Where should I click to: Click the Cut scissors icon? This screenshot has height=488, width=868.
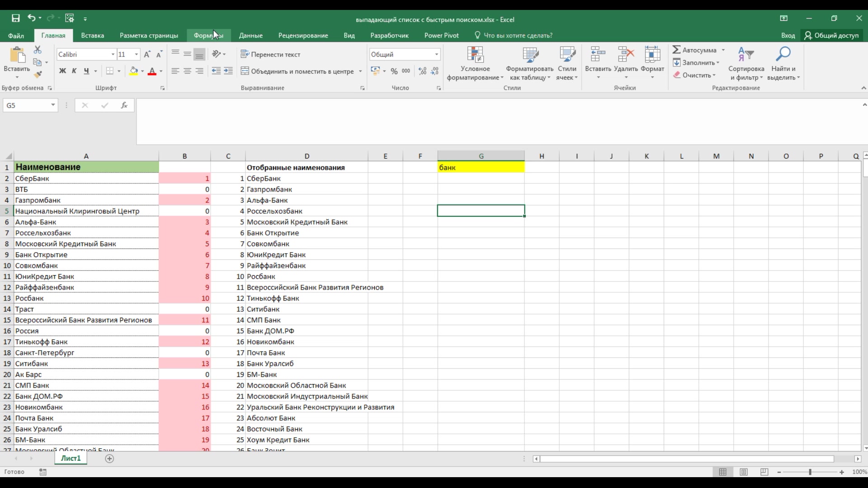click(x=38, y=50)
